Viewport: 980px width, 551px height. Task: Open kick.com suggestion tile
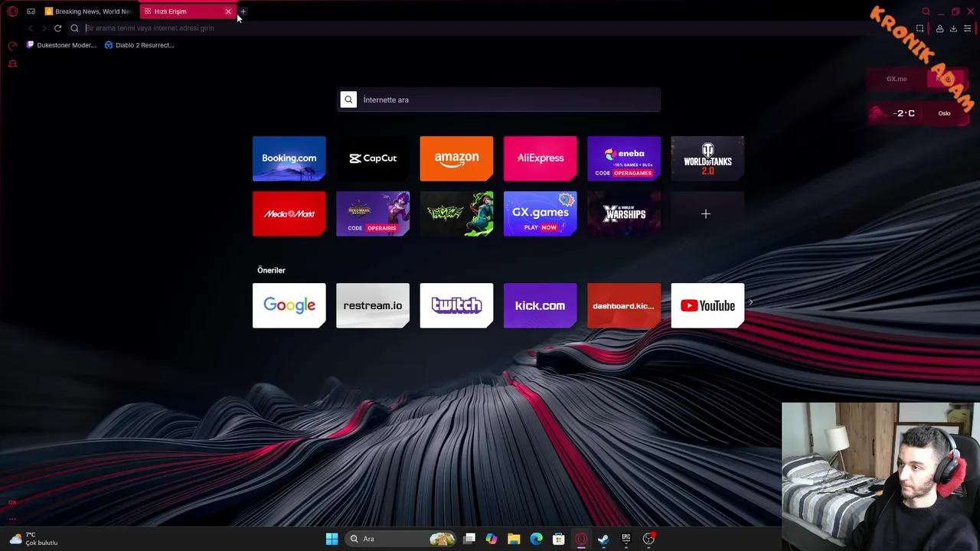541,305
